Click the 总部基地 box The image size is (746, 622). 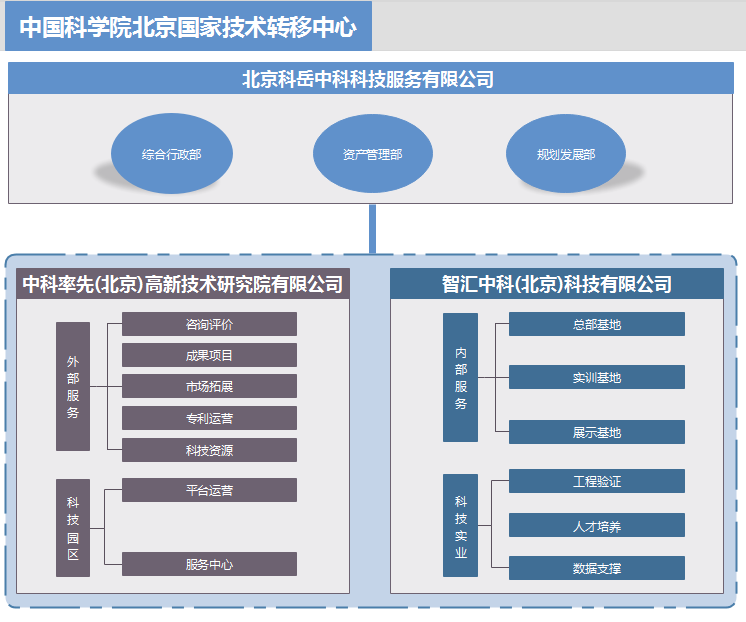(x=597, y=324)
